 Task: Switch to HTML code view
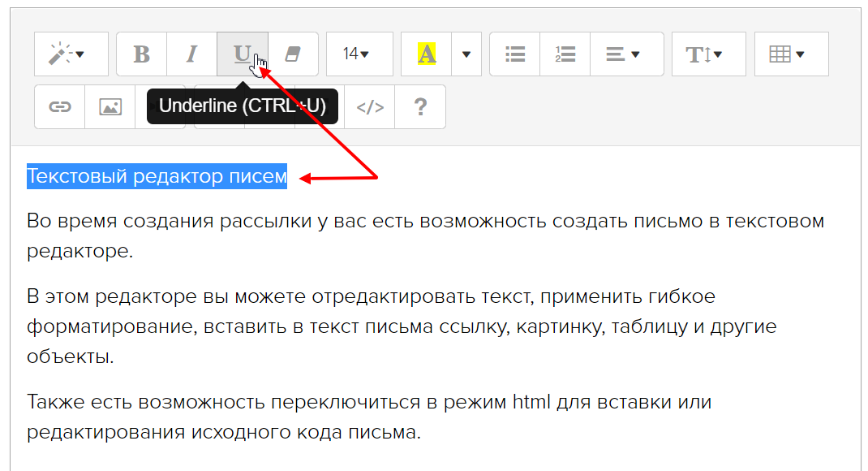click(x=370, y=107)
